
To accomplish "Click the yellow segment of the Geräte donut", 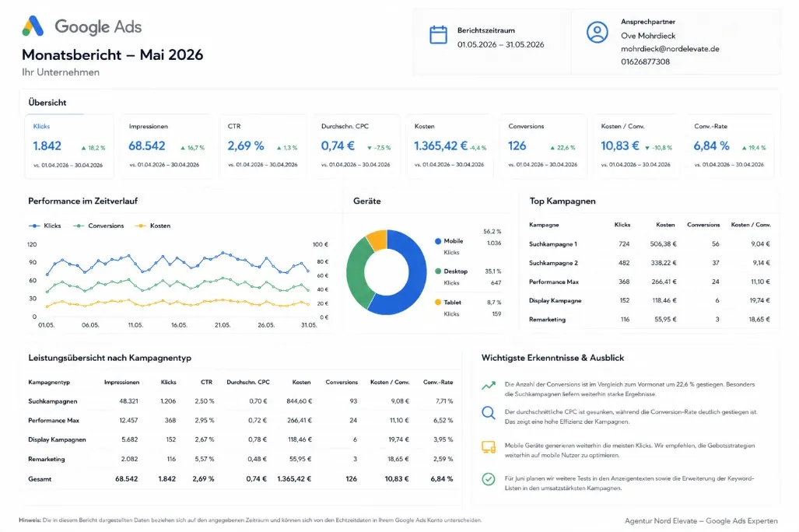I will tap(377, 239).
